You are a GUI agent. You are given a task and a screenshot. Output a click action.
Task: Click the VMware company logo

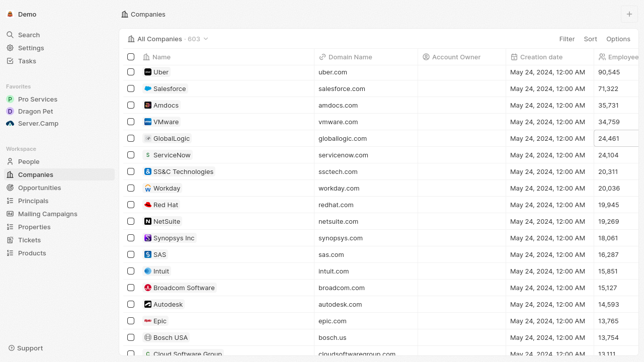(x=148, y=122)
